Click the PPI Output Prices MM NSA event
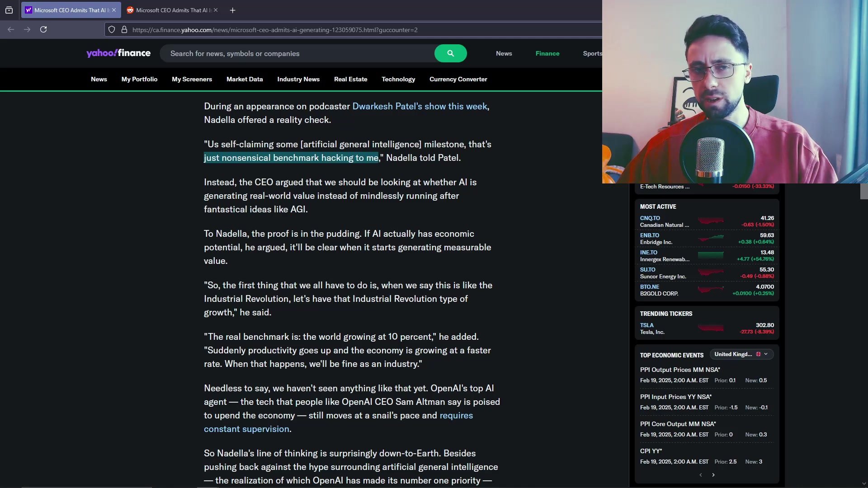The width and height of the screenshot is (868, 488). click(x=680, y=370)
